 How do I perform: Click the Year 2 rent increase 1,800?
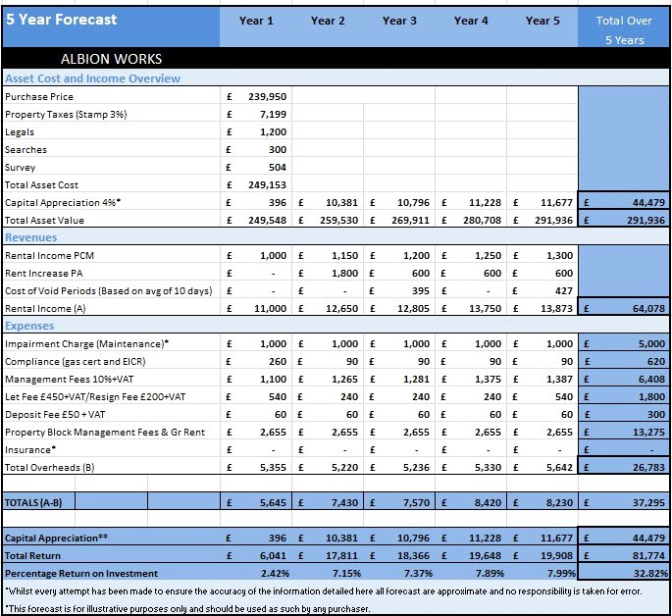(344, 274)
